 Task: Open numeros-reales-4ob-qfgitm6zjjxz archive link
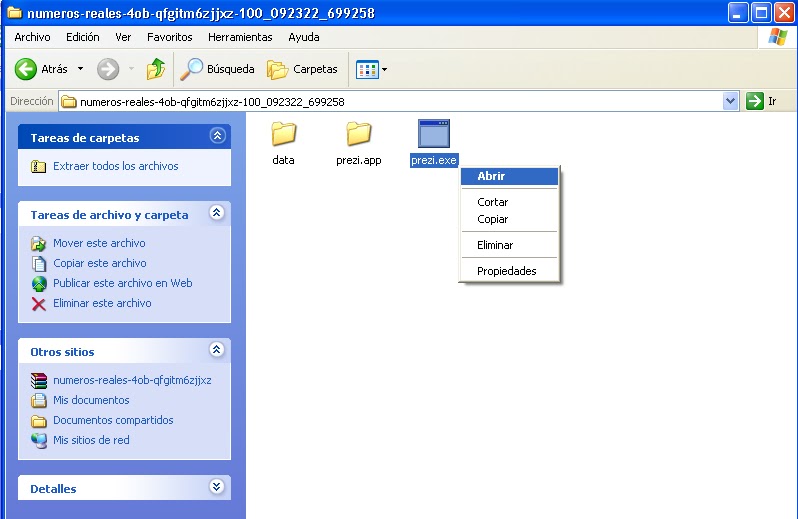[x=132, y=380]
